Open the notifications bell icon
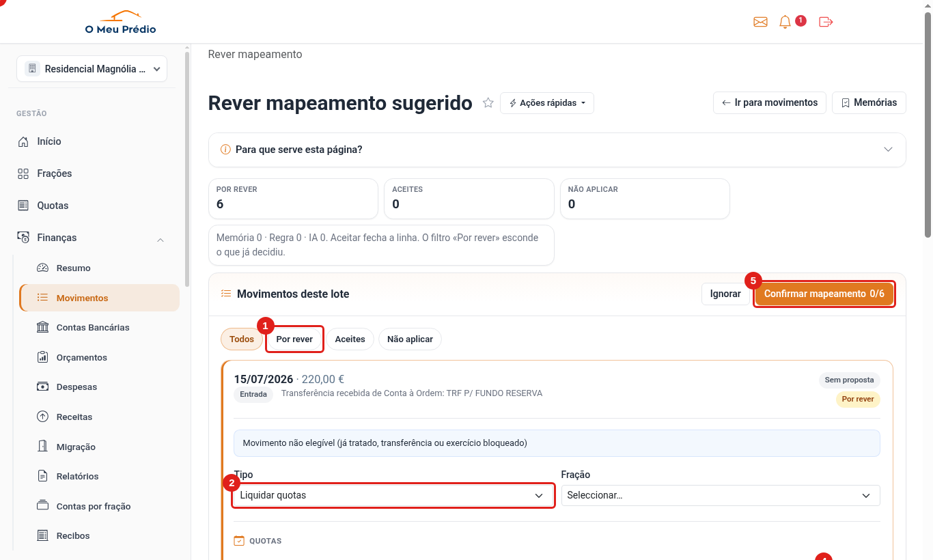Viewport: 933px width, 560px height. point(785,22)
